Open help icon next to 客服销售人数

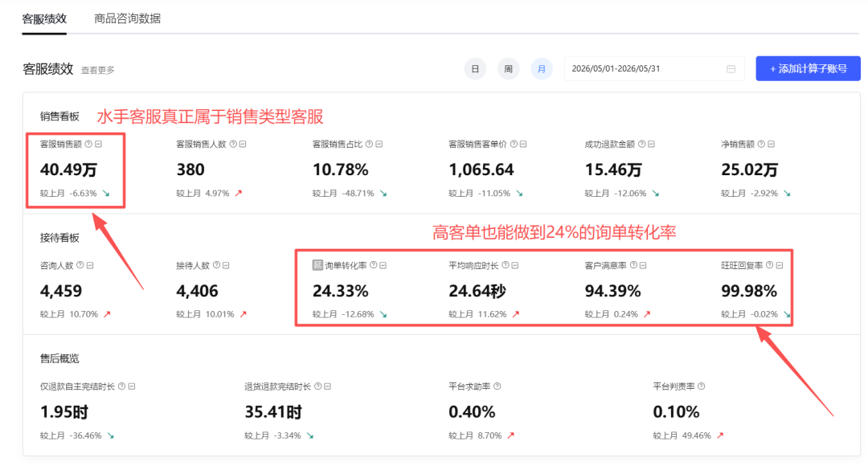pyautogui.click(x=233, y=144)
